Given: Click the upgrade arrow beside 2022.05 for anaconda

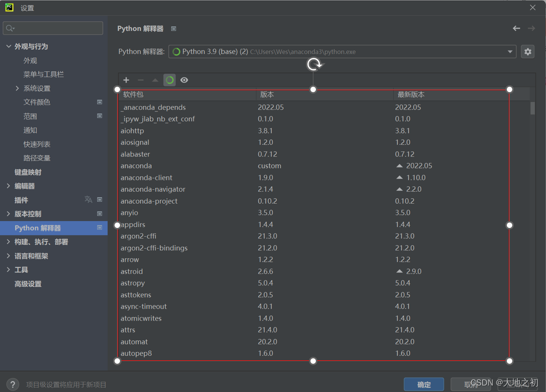Looking at the screenshot, I should point(399,166).
